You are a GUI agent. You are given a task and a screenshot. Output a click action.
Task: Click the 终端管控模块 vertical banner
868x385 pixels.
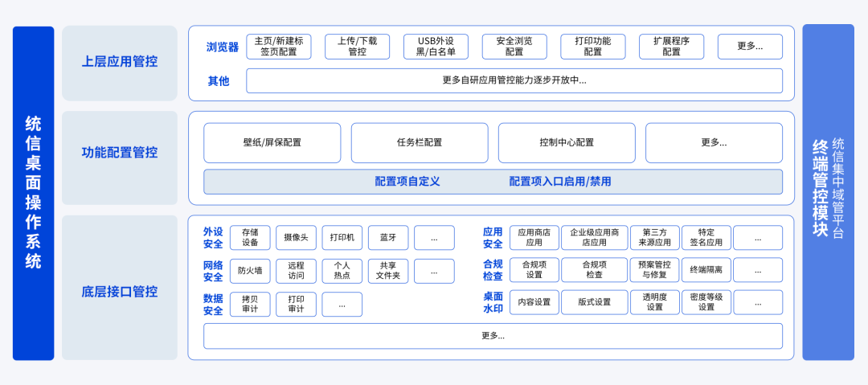[828, 192]
